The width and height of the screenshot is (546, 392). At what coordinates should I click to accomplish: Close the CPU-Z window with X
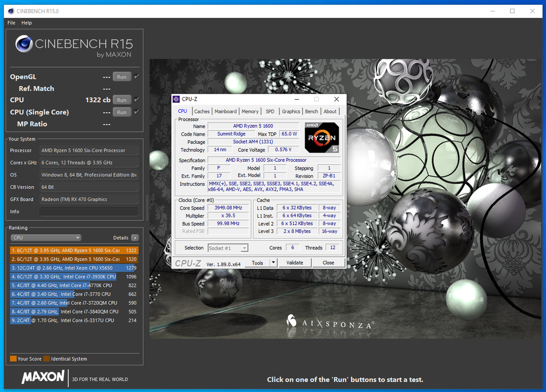336,99
